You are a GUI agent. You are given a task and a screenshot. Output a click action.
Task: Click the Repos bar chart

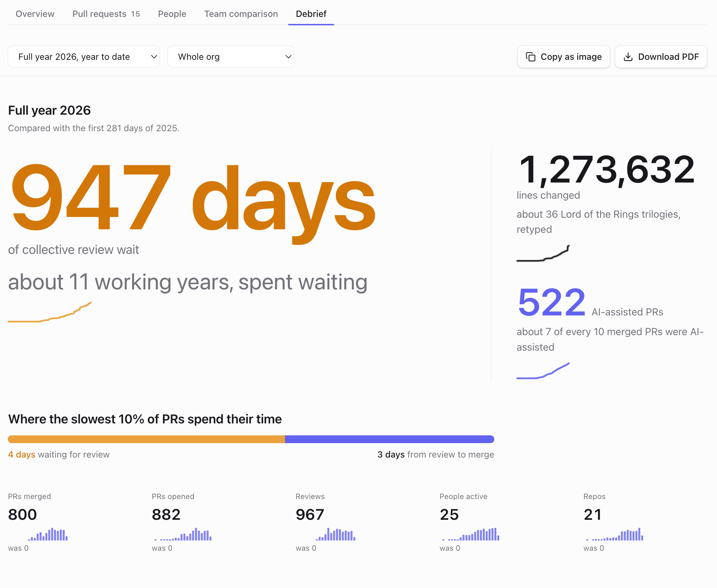coord(614,534)
